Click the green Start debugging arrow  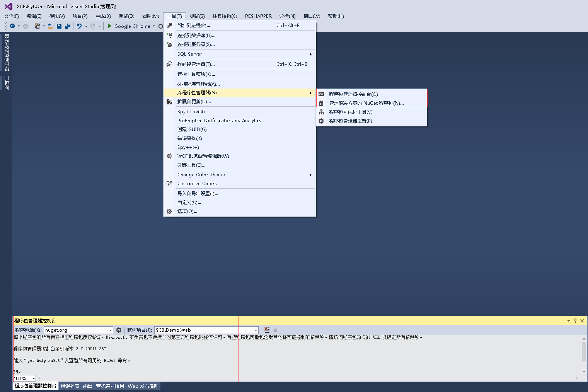(109, 26)
